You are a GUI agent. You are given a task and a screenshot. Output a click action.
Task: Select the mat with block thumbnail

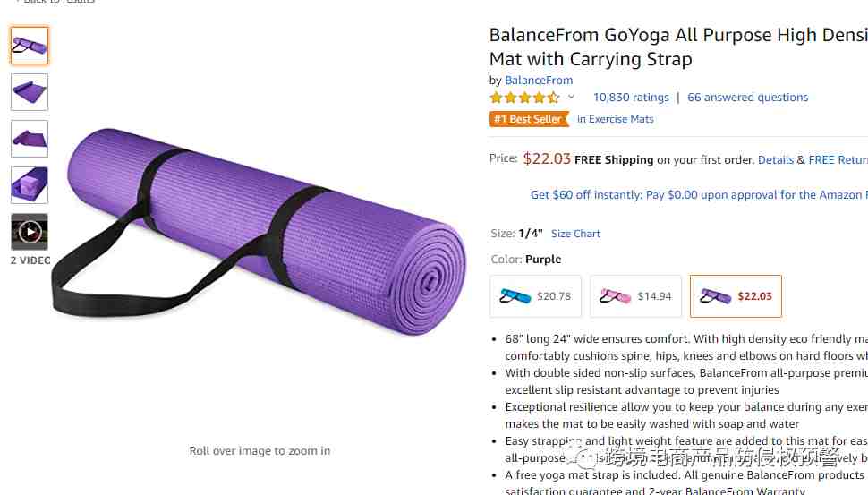pos(30,185)
